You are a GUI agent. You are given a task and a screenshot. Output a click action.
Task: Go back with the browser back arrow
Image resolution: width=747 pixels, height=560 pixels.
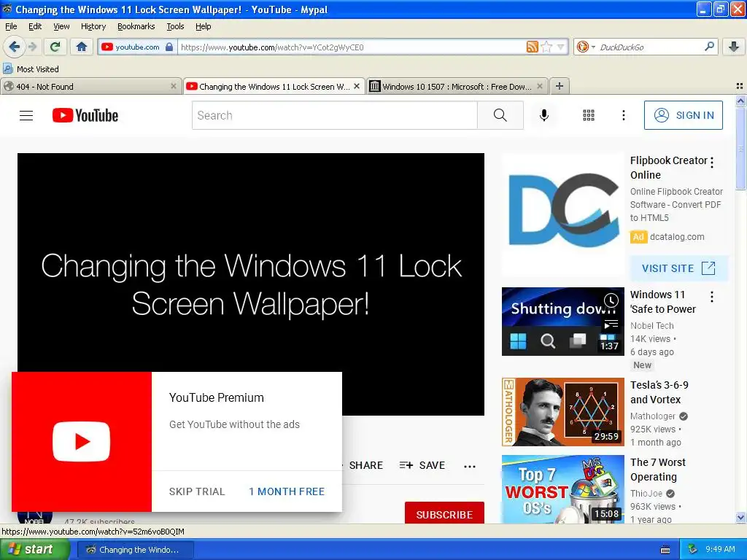point(14,47)
